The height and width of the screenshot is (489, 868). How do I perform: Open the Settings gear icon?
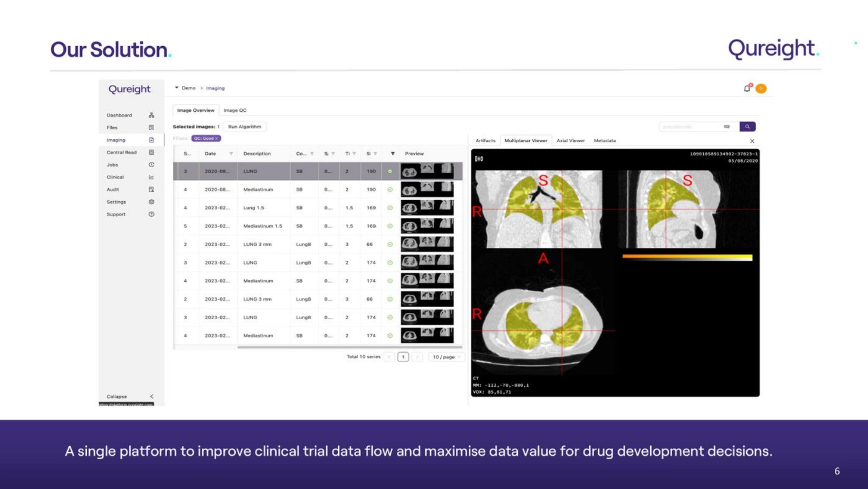click(151, 202)
